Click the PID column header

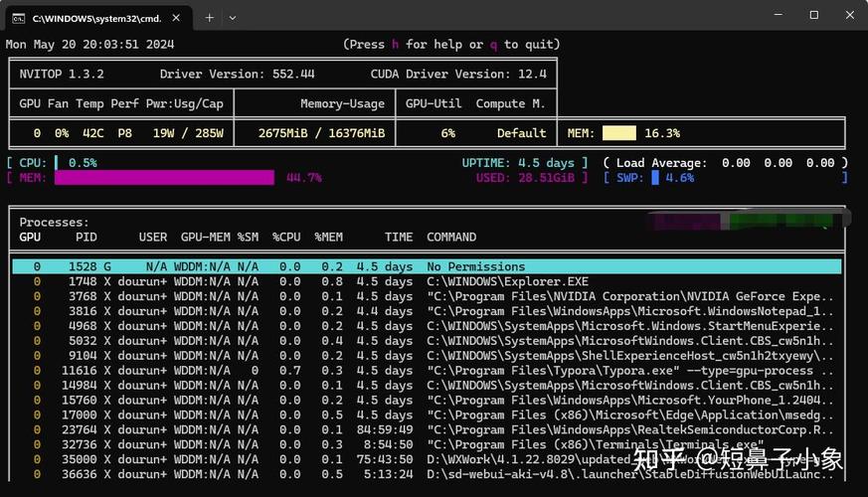[86, 238]
